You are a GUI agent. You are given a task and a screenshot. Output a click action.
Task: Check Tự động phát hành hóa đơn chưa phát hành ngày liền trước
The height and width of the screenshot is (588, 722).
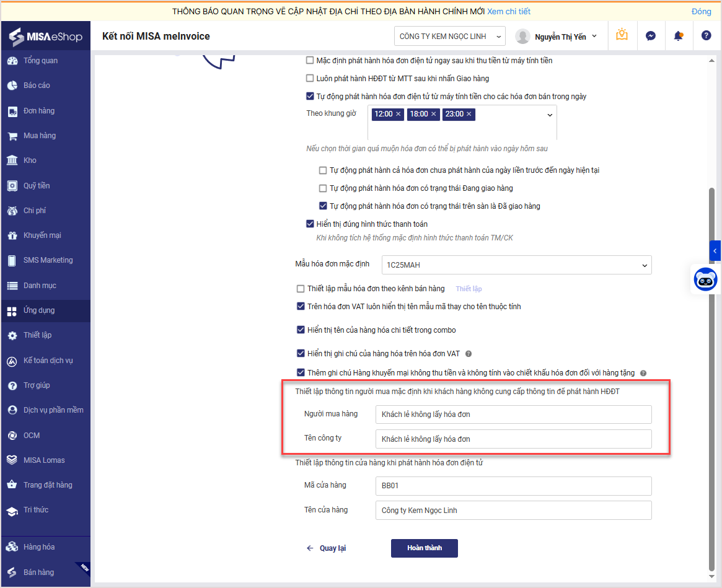323,170
